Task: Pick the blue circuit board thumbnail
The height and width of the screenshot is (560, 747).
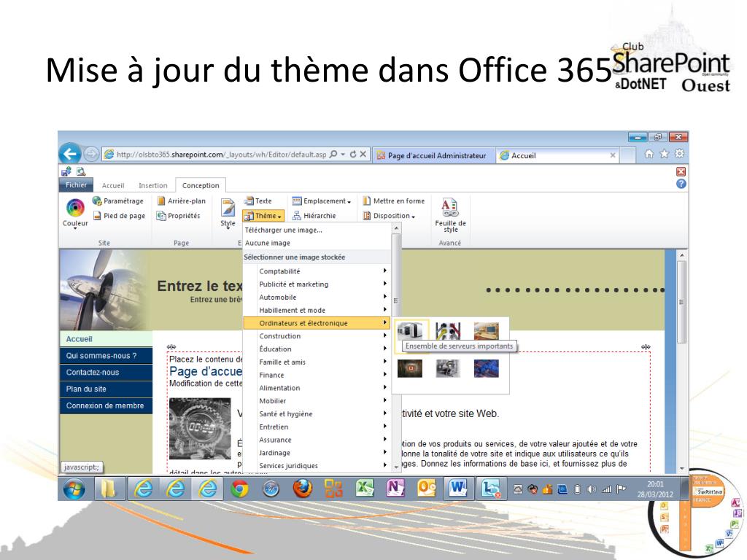Action: 487,368
